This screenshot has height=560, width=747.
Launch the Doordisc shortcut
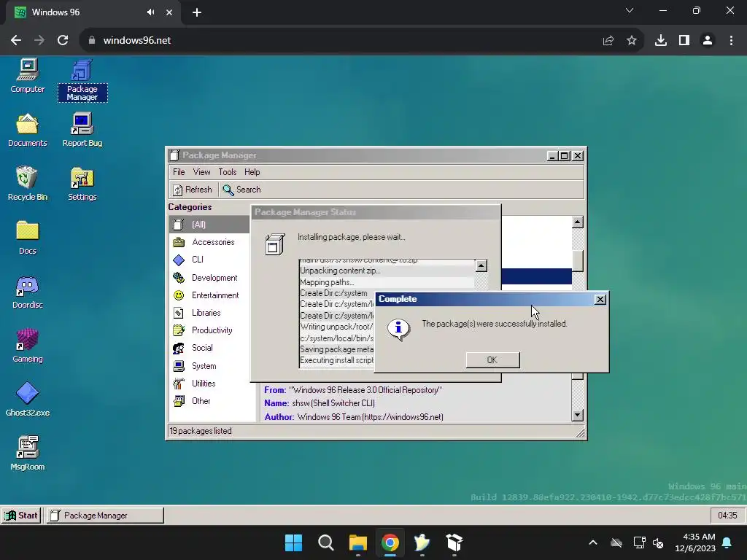[x=27, y=292]
